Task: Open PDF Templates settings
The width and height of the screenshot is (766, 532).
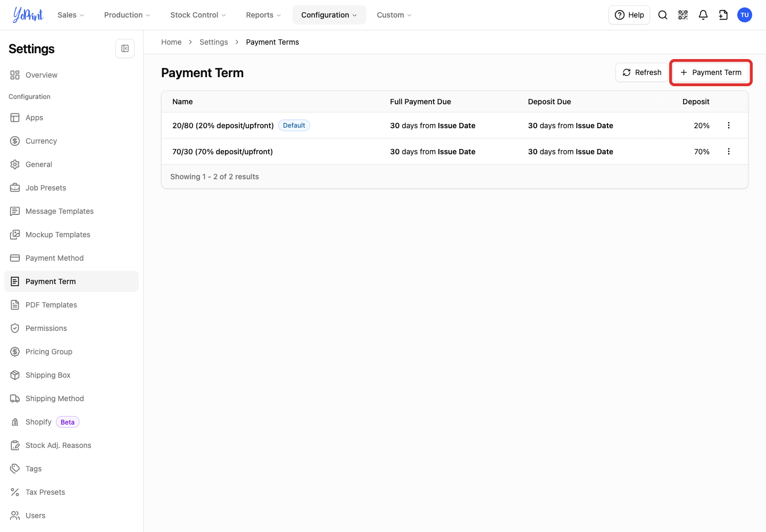Action: (x=71, y=305)
